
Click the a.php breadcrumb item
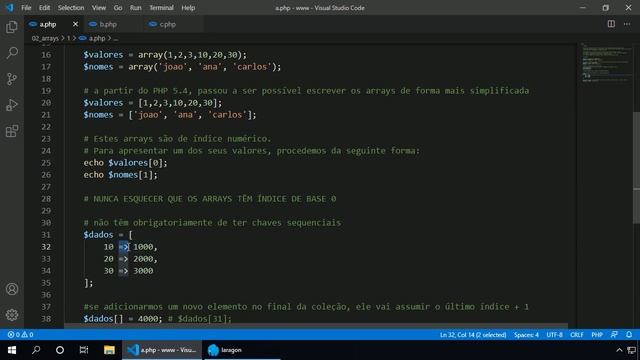[93, 38]
